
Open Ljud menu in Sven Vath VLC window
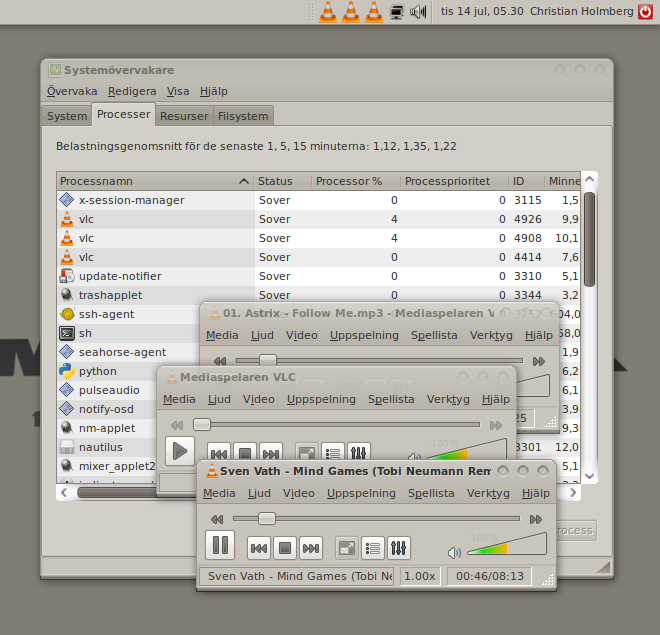click(259, 493)
